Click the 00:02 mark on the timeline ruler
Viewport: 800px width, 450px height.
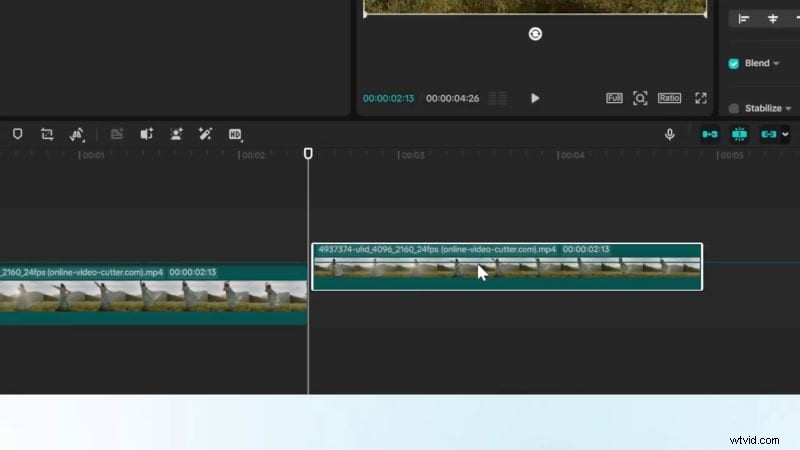click(x=252, y=155)
